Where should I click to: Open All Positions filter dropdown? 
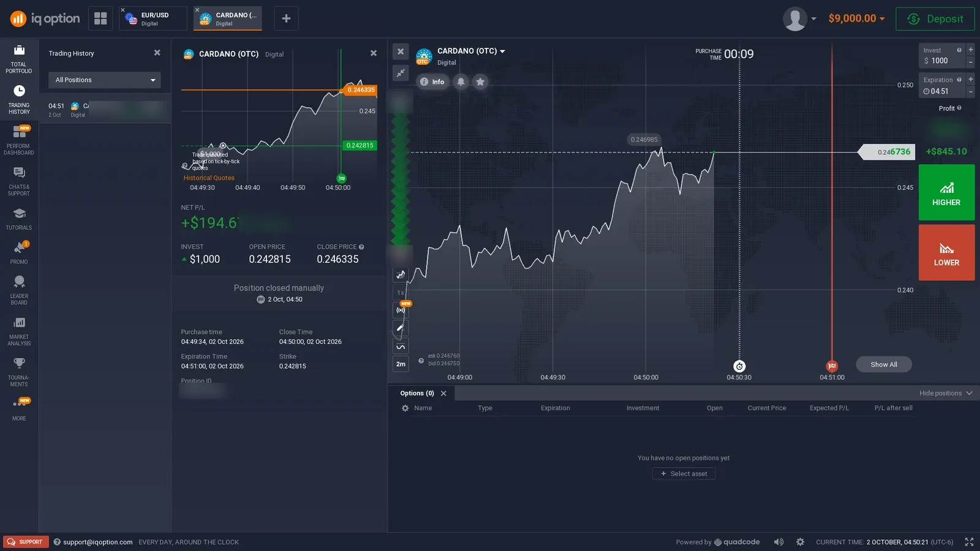point(105,80)
